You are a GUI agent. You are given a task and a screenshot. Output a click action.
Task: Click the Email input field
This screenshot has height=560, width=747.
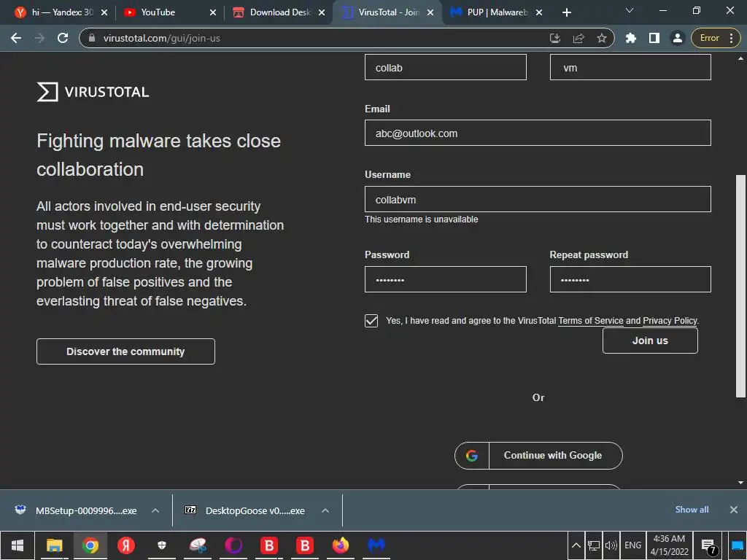(538, 133)
